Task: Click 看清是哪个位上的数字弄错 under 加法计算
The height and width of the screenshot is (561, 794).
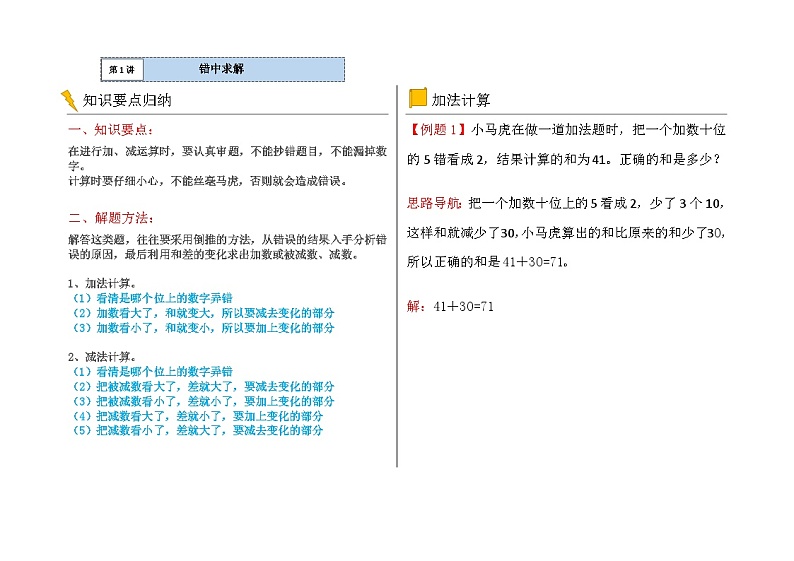Action: pyautogui.click(x=152, y=298)
